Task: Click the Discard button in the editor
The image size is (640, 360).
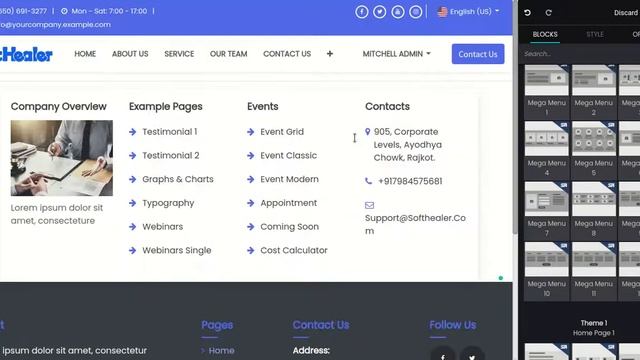Action: point(626,13)
